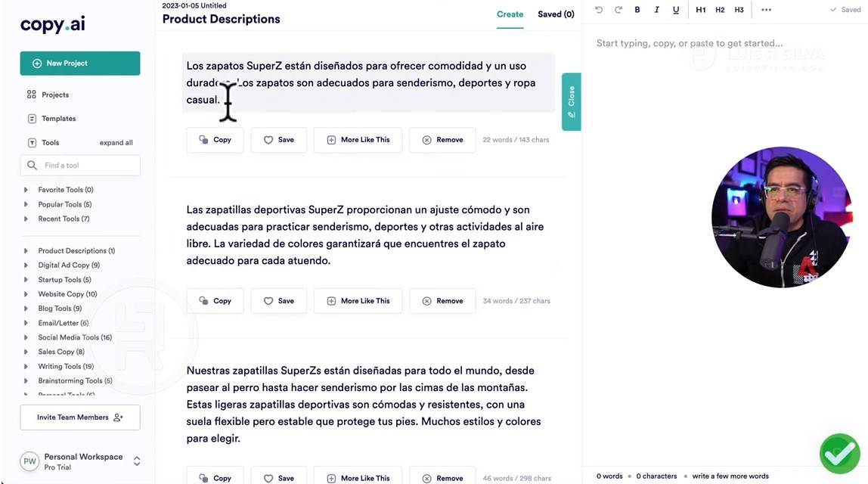
Task: Apply H1 heading style
Action: pyautogui.click(x=701, y=9)
